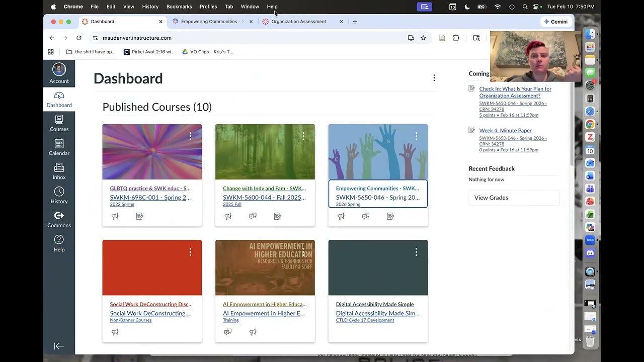Image resolution: width=644 pixels, height=362 pixels.
Task: Go to Dashboard in Canvas sidebar
Action: pos(59,100)
